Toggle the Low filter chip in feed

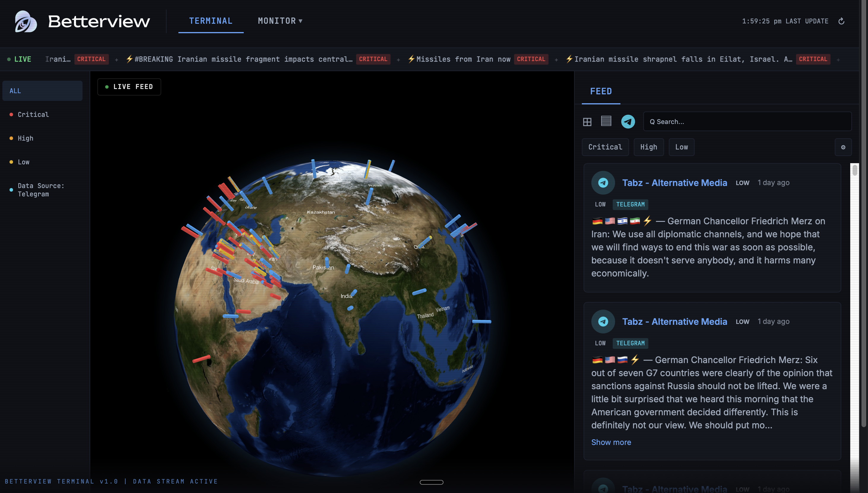pos(681,147)
